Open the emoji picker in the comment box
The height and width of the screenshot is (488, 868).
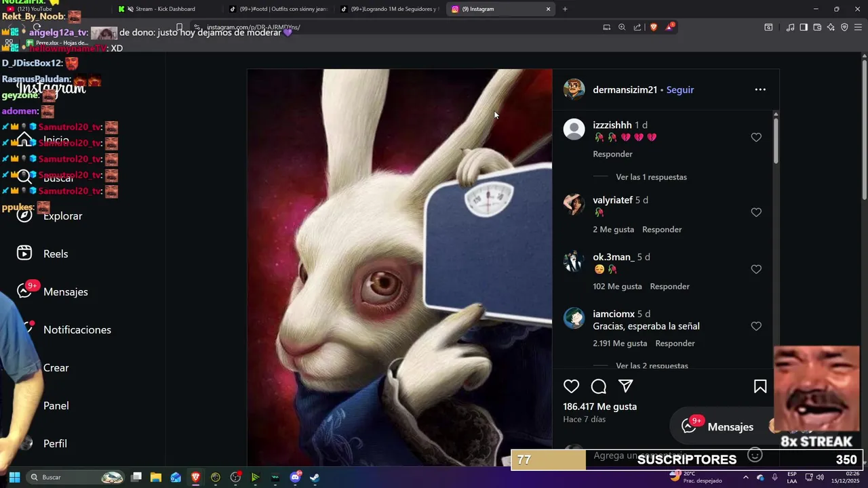tap(755, 455)
